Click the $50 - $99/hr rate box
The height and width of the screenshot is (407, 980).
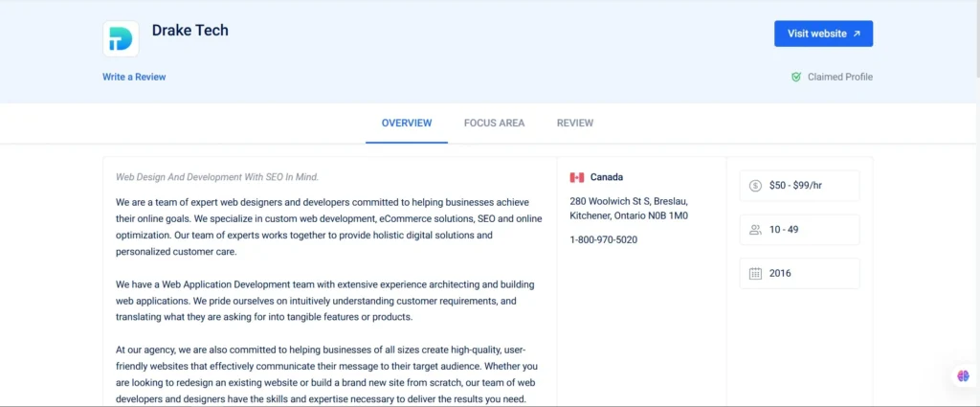pyautogui.click(x=799, y=186)
